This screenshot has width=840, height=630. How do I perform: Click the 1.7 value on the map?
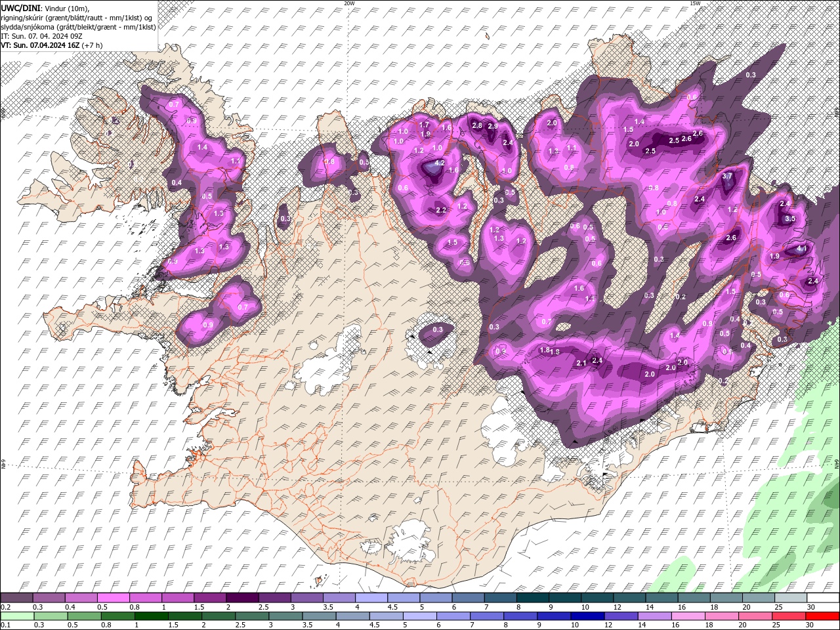(424, 125)
